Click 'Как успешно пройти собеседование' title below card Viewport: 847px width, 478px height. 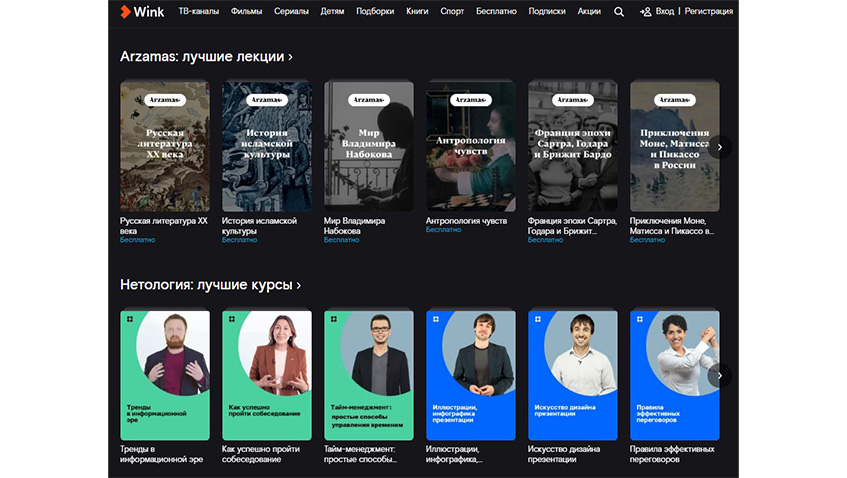[x=261, y=454]
